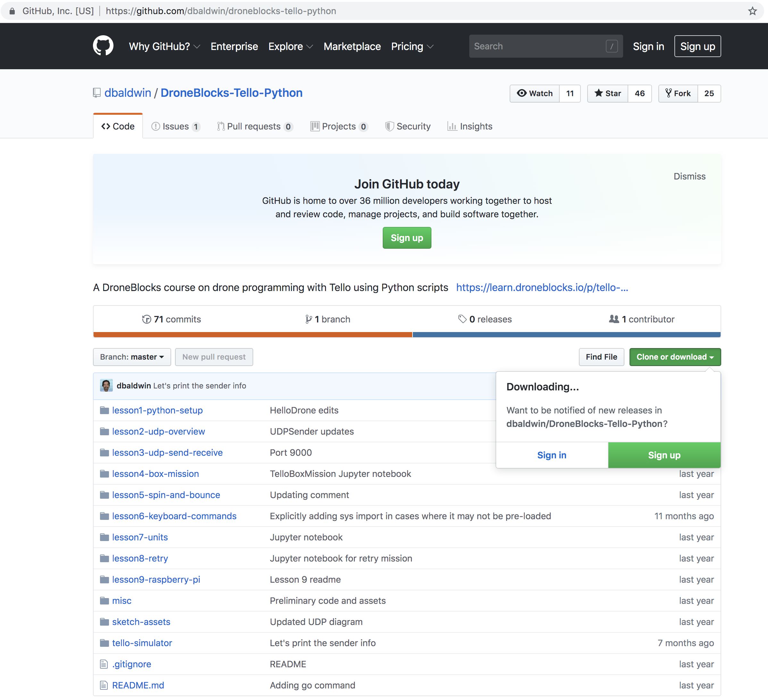
Task: View the 0 releases page
Action: tap(485, 319)
